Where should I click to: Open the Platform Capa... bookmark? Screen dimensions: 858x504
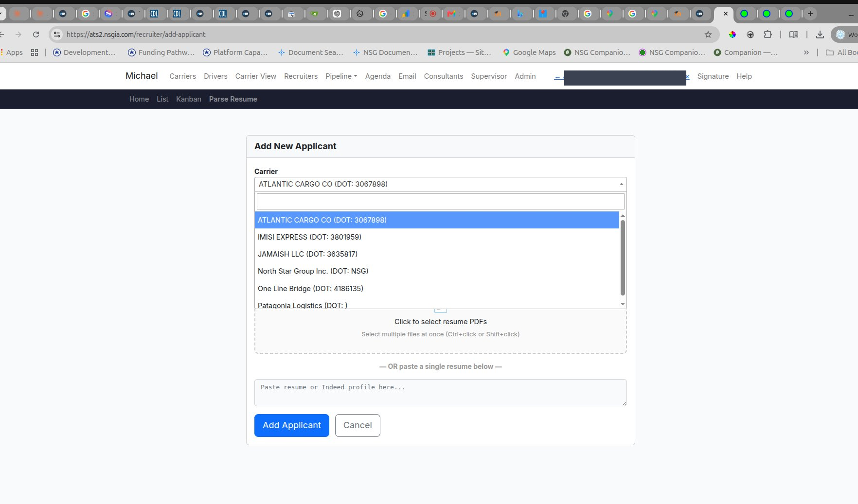click(x=235, y=52)
